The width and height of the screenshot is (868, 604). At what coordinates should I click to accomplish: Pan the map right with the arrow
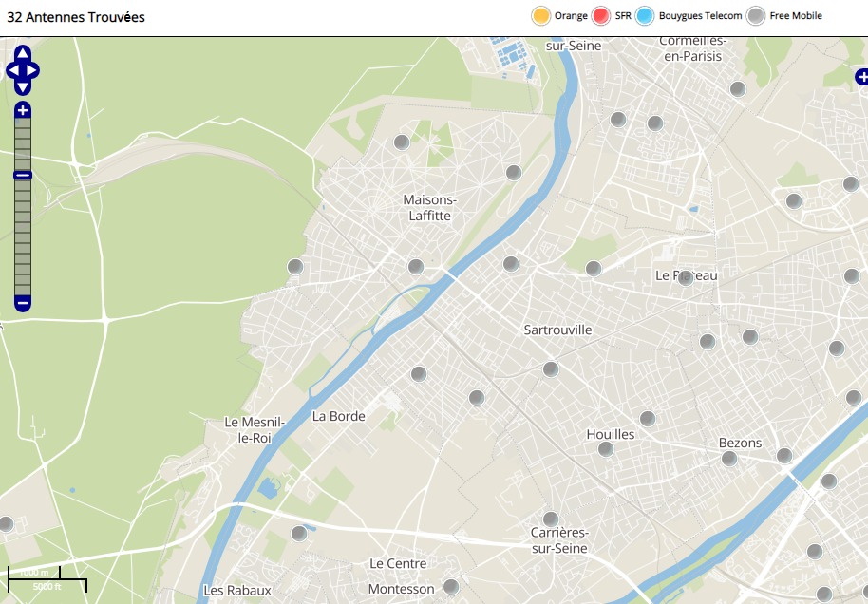(33, 70)
